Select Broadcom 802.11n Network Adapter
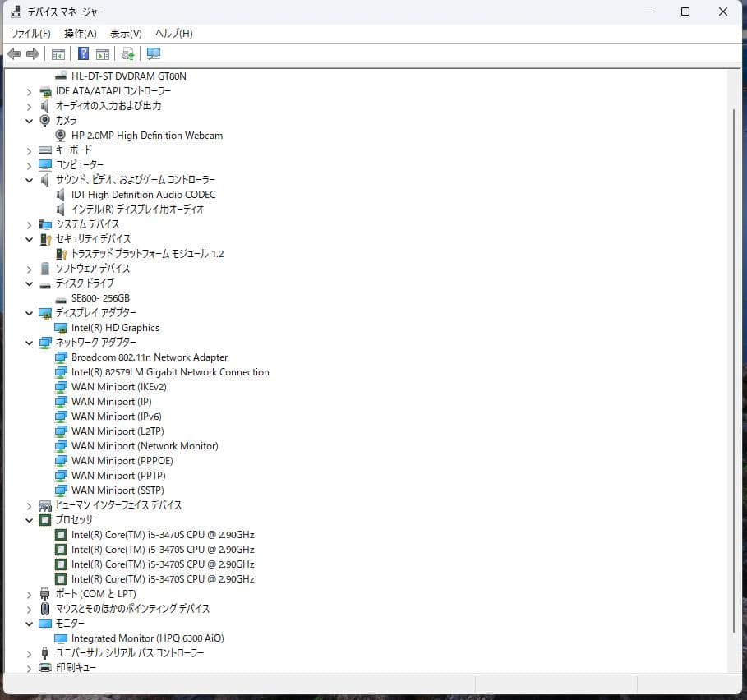The height and width of the screenshot is (700, 747). (149, 357)
